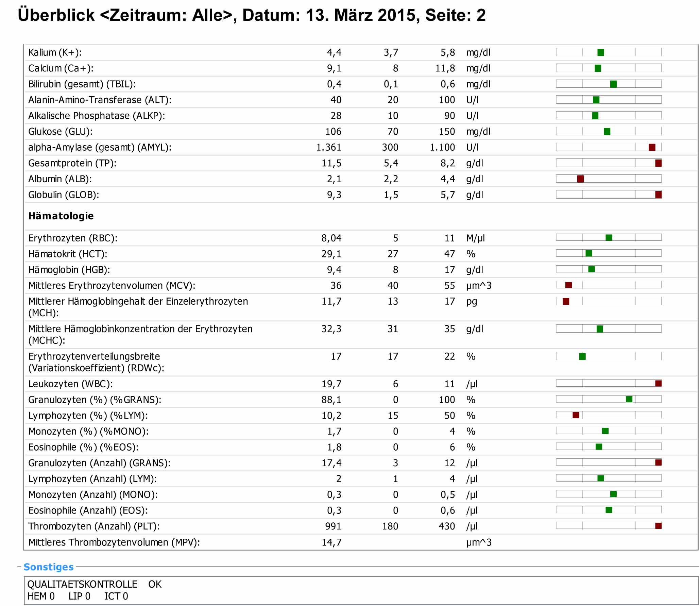The height and width of the screenshot is (606, 700).
Task: Select the Erythrozyten (RBC) row label
Action: click(x=73, y=238)
